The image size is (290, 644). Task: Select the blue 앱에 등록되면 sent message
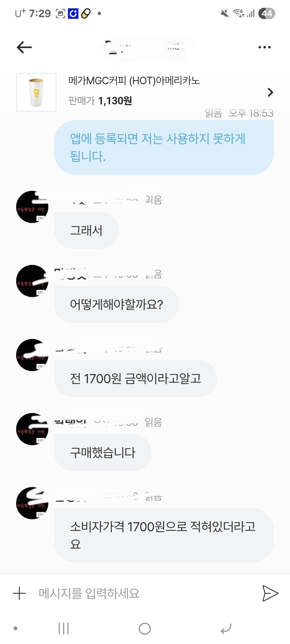(x=164, y=147)
